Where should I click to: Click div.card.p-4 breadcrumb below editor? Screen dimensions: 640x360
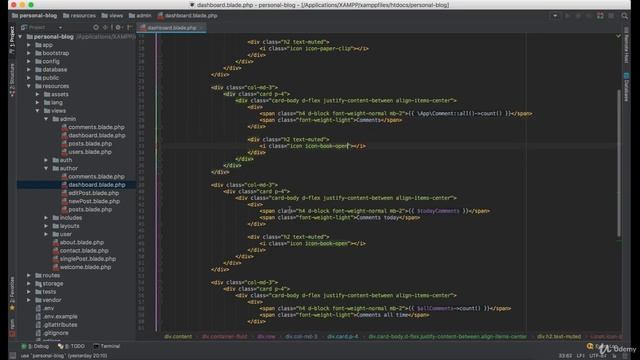coord(343,337)
